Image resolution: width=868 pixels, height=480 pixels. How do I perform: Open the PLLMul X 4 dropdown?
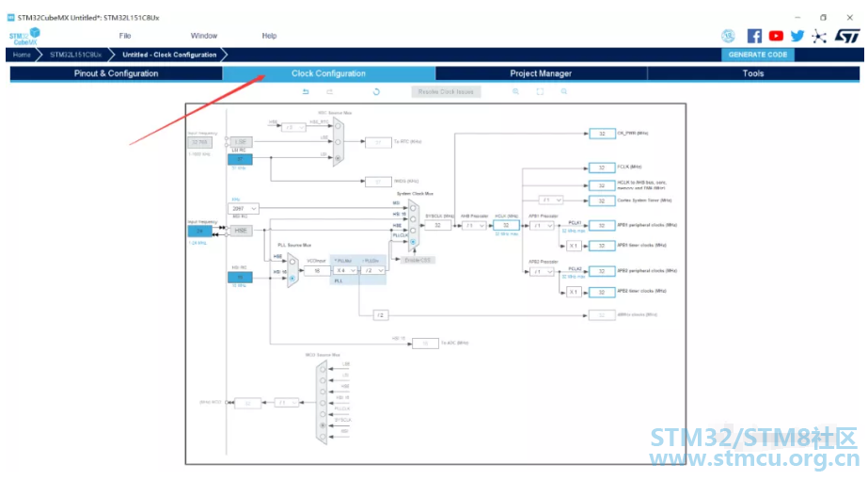click(x=345, y=270)
